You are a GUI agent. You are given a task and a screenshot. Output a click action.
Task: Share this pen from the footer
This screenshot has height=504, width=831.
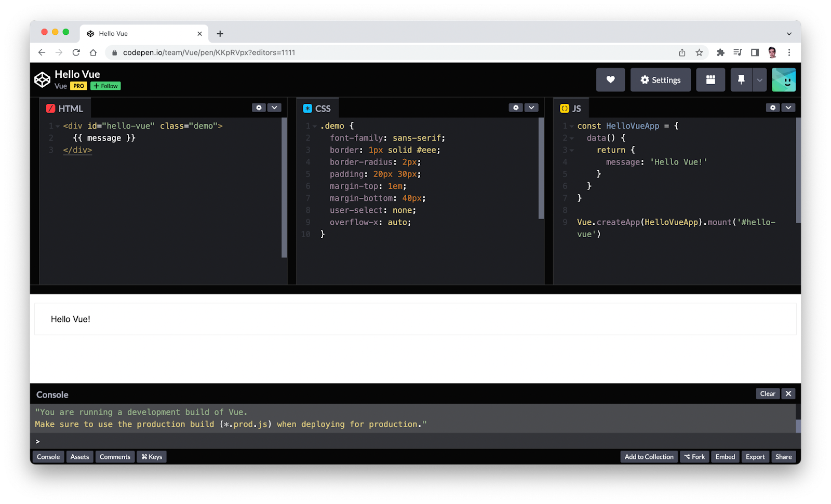pos(784,457)
